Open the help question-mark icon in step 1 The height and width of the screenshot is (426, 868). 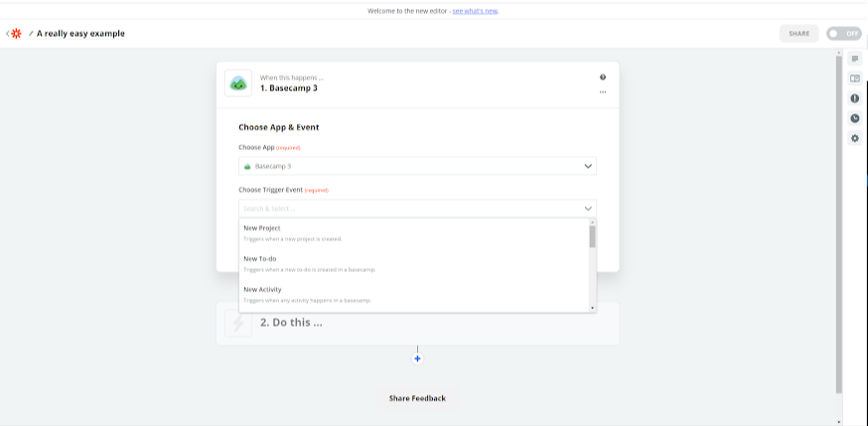click(x=603, y=77)
